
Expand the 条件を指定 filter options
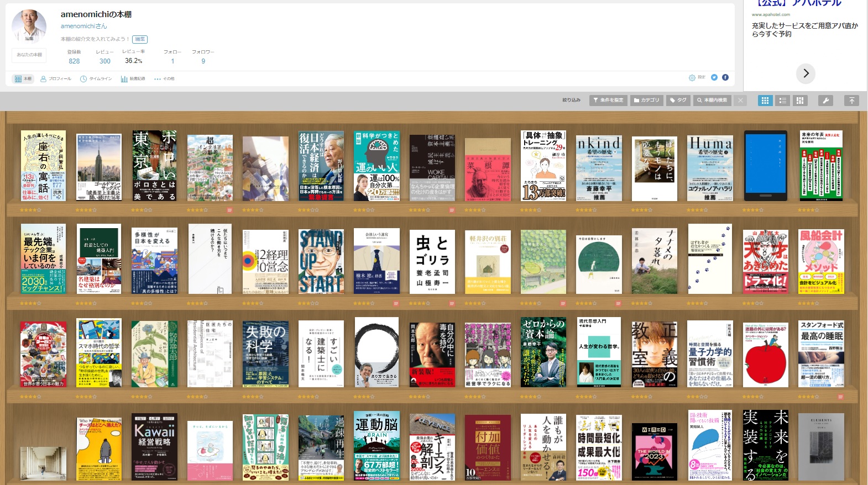click(x=607, y=101)
